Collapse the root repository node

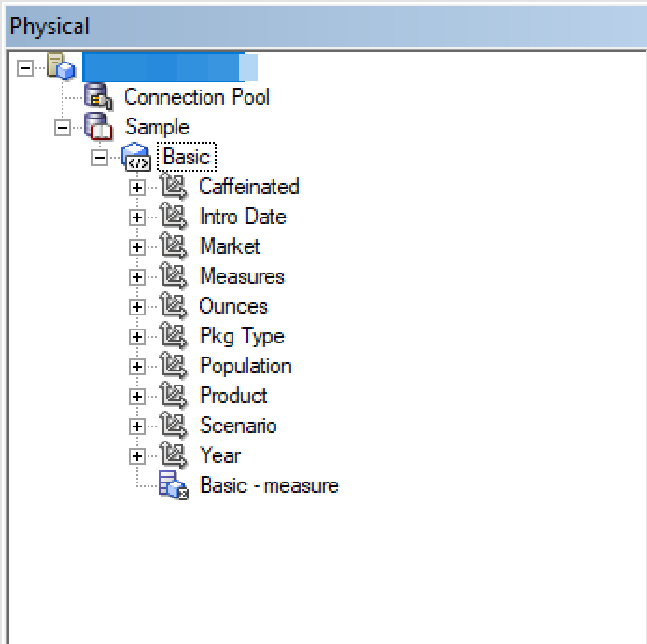pos(25,68)
